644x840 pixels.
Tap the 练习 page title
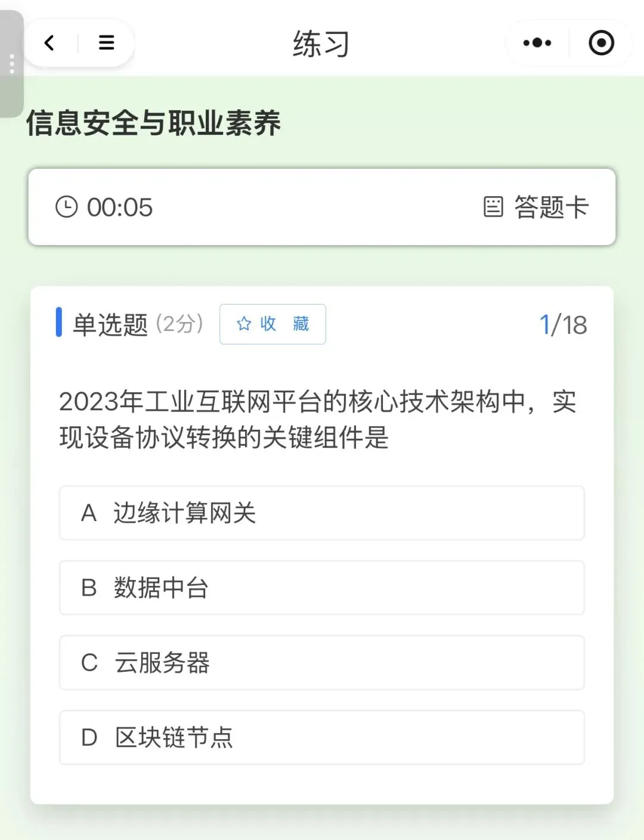(x=321, y=44)
